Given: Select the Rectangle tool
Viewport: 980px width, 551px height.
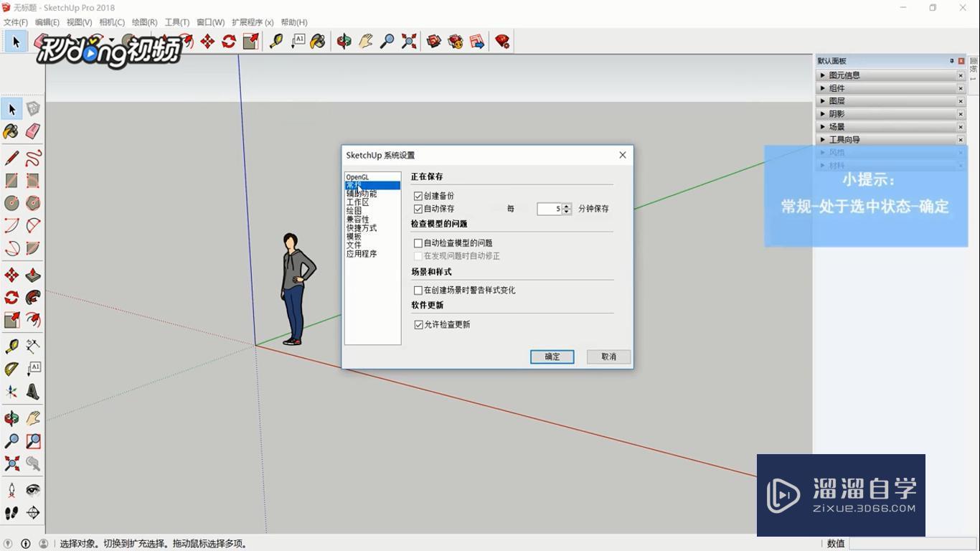Looking at the screenshot, I should [11, 181].
